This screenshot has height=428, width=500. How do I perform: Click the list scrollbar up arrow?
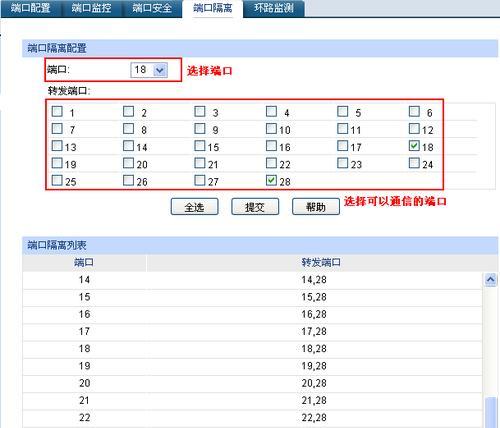491,279
